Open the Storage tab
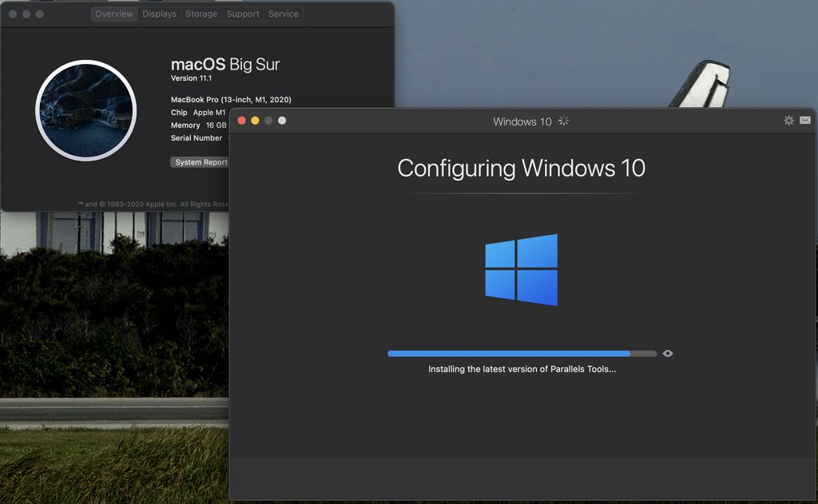Viewport: 818px width, 504px height. pyautogui.click(x=201, y=14)
